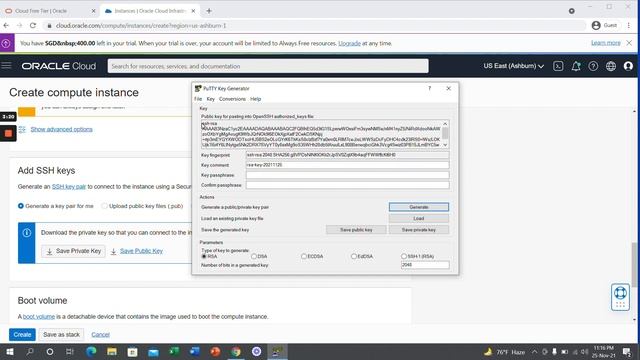
Task: Click the browser back arrow
Action: tap(6, 25)
